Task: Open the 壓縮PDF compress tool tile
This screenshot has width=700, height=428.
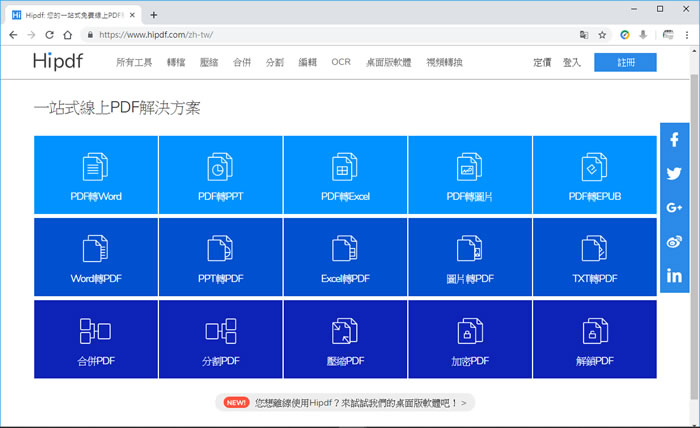Action: point(345,339)
